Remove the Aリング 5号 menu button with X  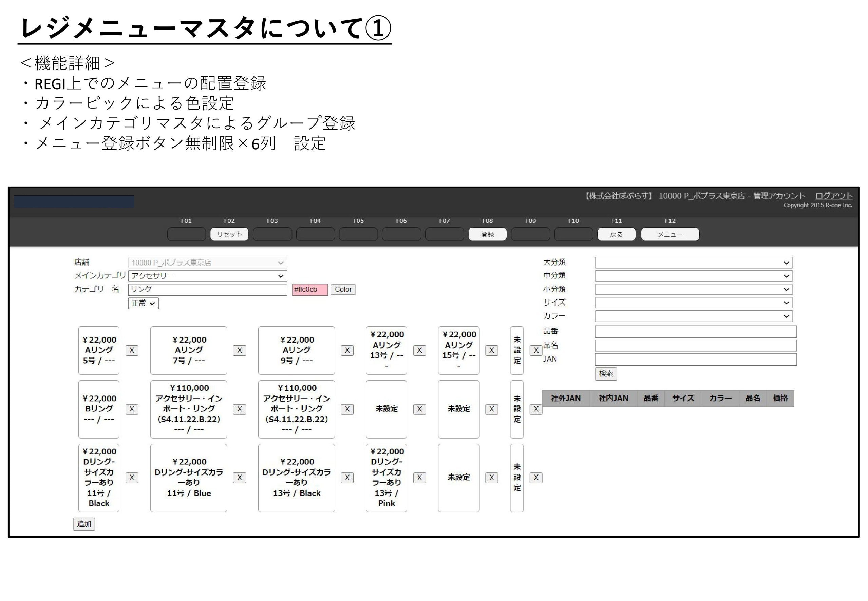pos(131,350)
